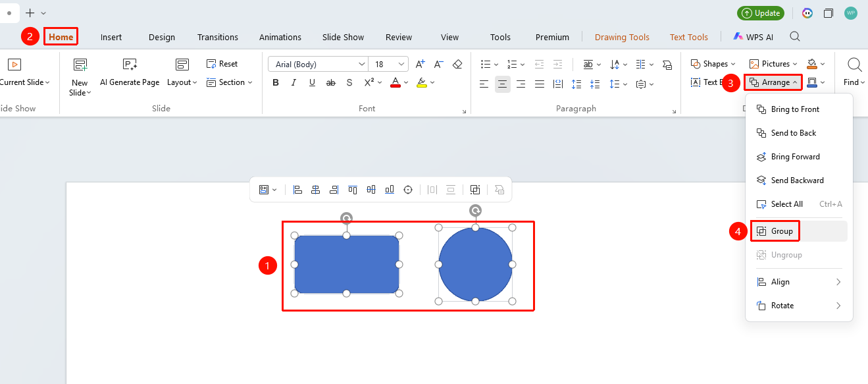Click the Arrange button
Image resolution: width=868 pixels, height=384 pixels.
point(774,82)
